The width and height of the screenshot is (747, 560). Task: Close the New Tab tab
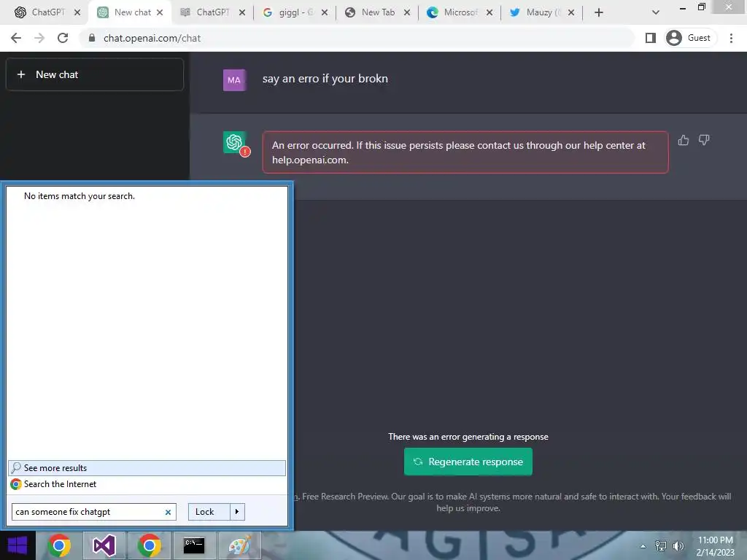pos(407,13)
